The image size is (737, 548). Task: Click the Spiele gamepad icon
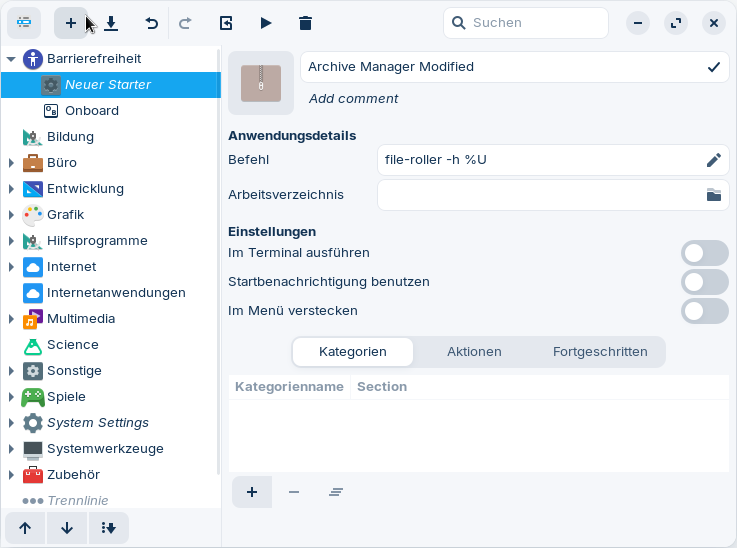pyautogui.click(x=33, y=397)
